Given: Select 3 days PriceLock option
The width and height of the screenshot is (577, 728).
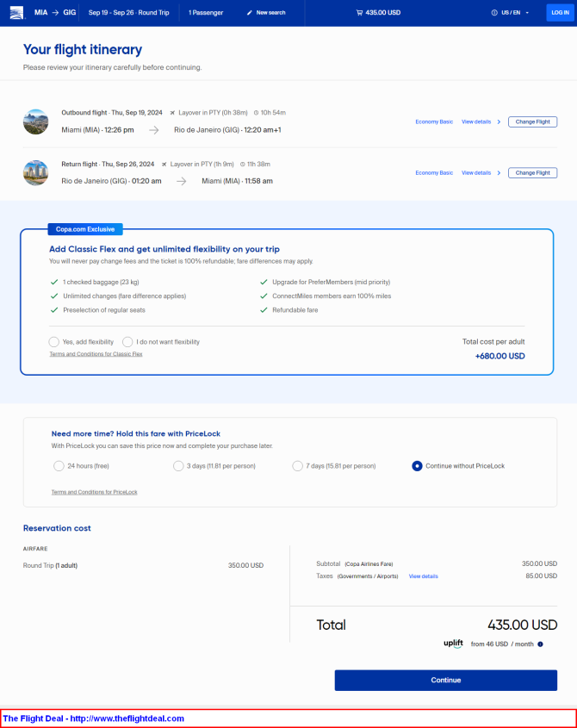Looking at the screenshot, I should coord(178,466).
